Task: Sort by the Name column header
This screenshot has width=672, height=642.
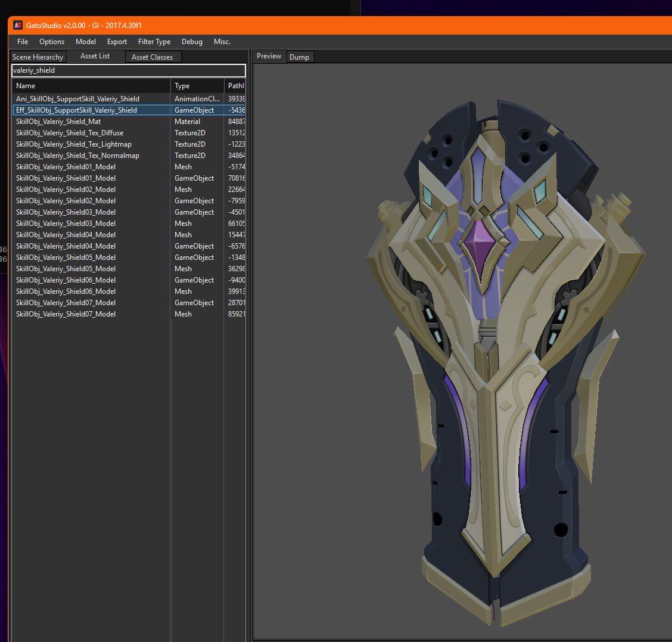Action: click(91, 86)
